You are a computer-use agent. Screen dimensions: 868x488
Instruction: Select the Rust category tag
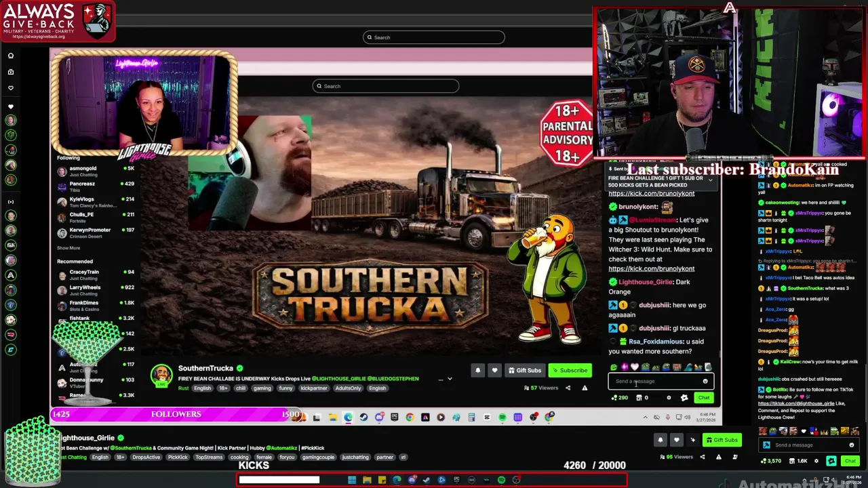tap(183, 388)
